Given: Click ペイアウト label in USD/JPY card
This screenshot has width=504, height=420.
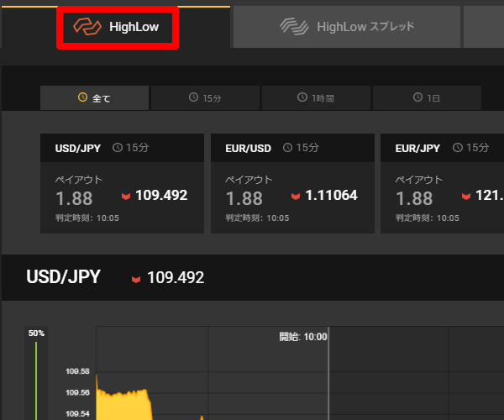Looking at the screenshot, I should coord(79,180).
